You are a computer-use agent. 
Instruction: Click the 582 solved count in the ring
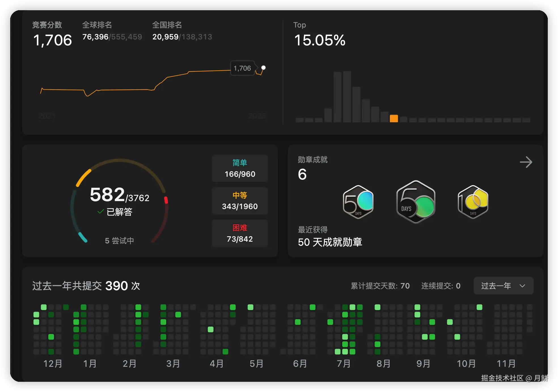point(107,195)
